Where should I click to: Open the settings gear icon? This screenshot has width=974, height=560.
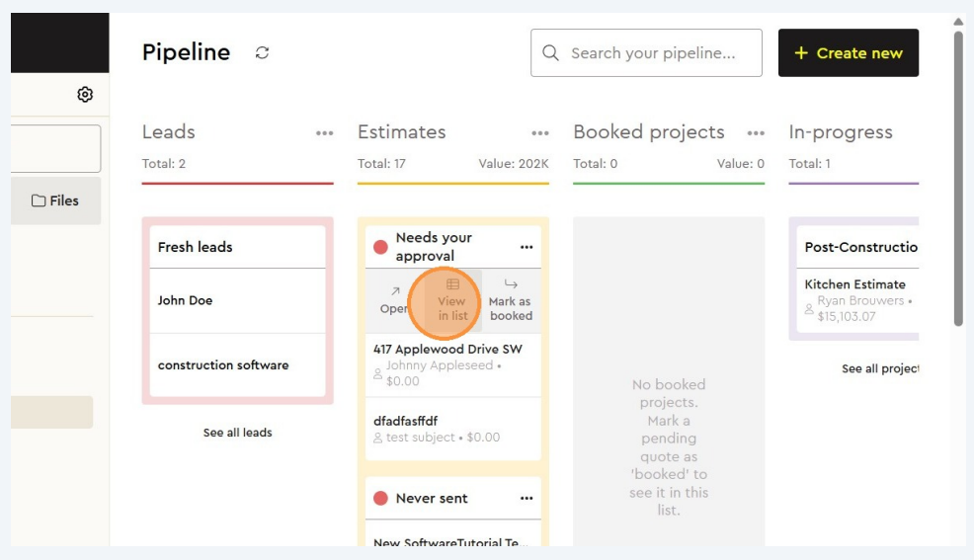coord(85,95)
